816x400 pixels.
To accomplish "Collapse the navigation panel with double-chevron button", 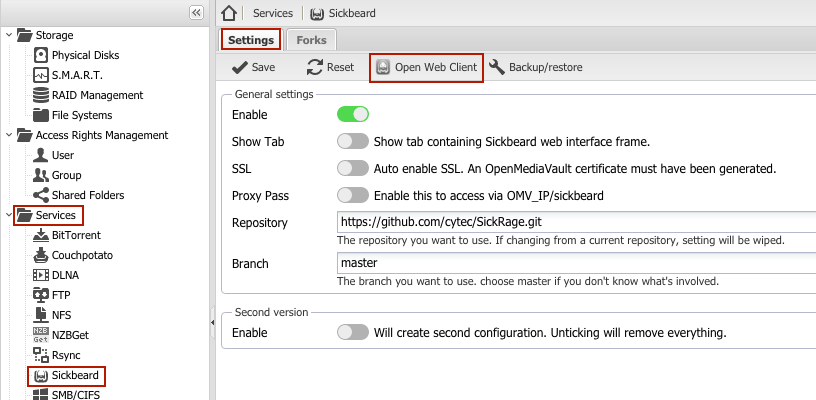I will pyautogui.click(x=196, y=13).
